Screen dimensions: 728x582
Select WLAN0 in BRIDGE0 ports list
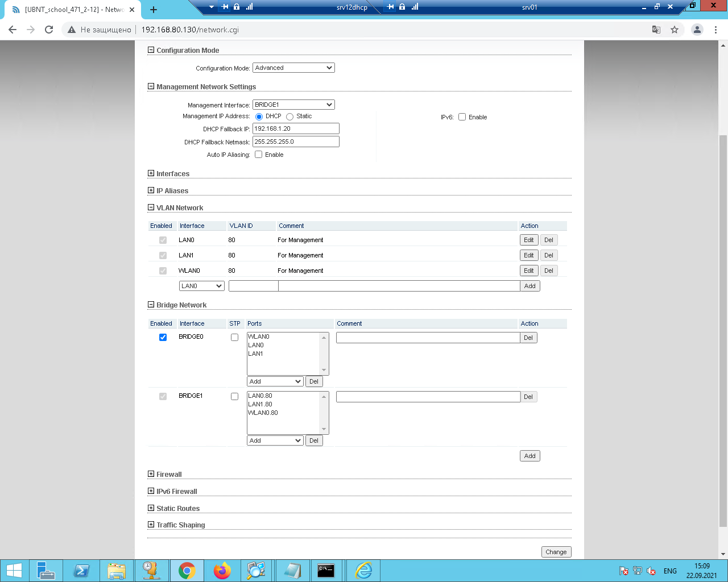(259, 336)
